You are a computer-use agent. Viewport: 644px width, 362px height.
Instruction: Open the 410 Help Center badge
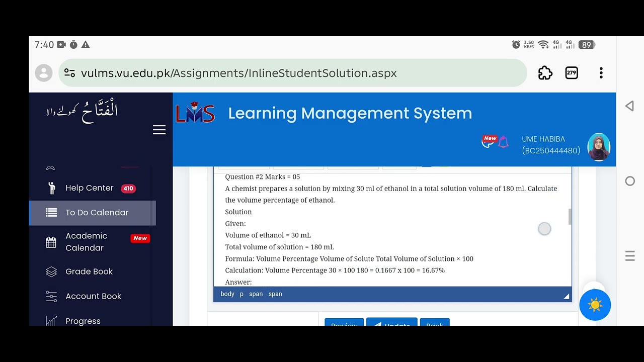(128, 189)
